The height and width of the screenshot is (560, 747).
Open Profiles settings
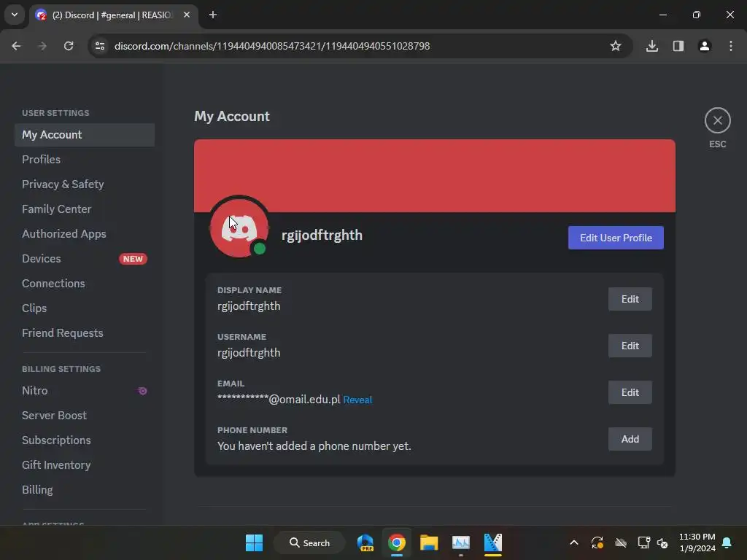(85, 160)
